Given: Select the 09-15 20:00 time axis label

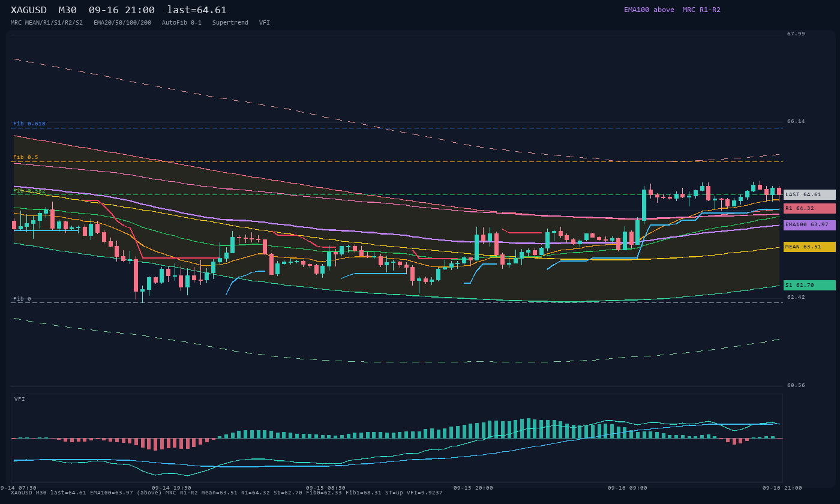Looking at the screenshot, I should pyautogui.click(x=473, y=488).
